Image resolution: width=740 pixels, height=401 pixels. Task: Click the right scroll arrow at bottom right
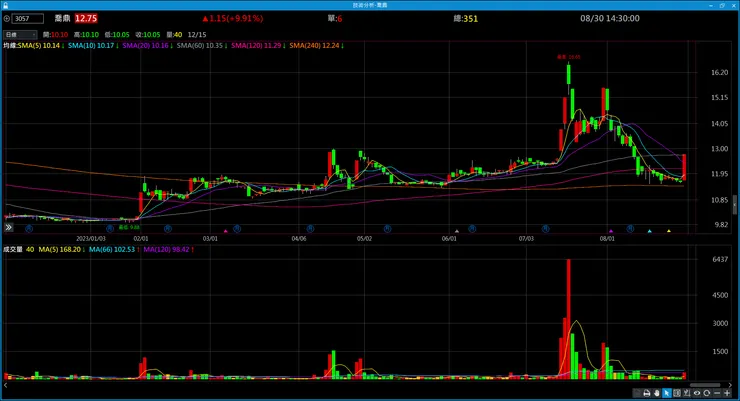click(x=730, y=385)
